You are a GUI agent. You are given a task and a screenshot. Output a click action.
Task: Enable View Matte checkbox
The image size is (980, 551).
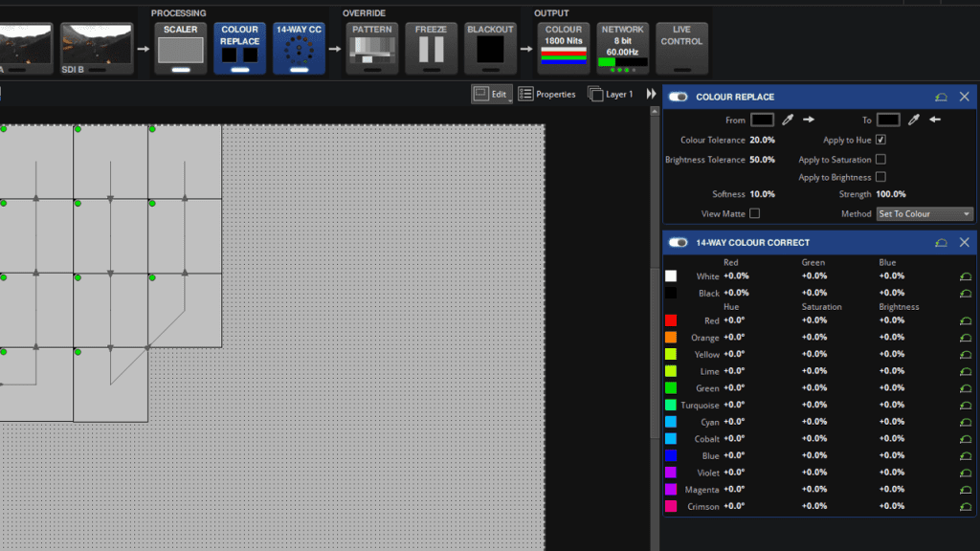[754, 213]
